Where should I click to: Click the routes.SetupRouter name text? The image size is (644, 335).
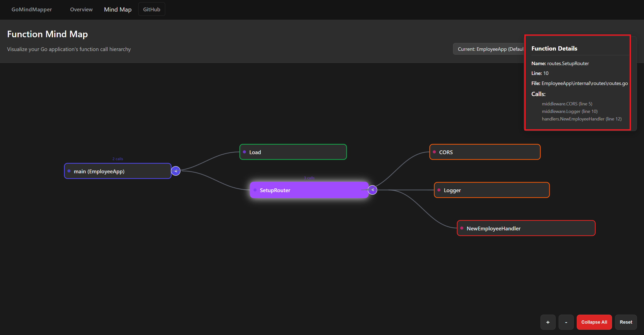tap(568, 64)
